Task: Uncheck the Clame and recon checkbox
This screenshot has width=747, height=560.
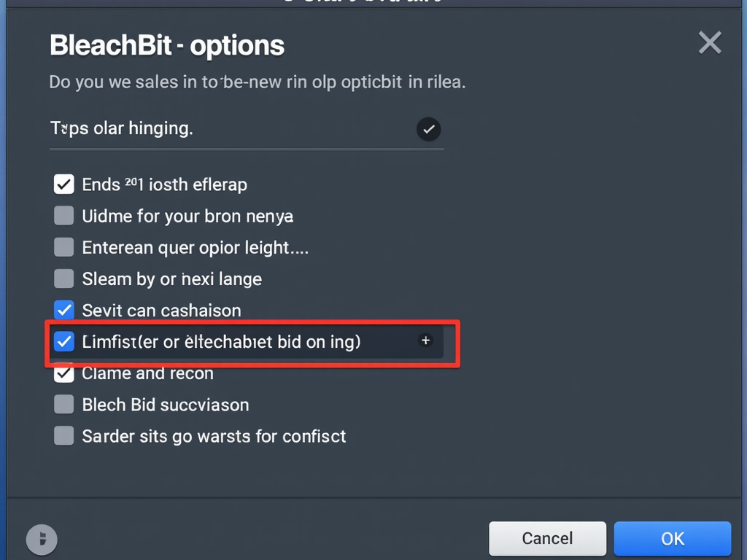Action: (64, 374)
